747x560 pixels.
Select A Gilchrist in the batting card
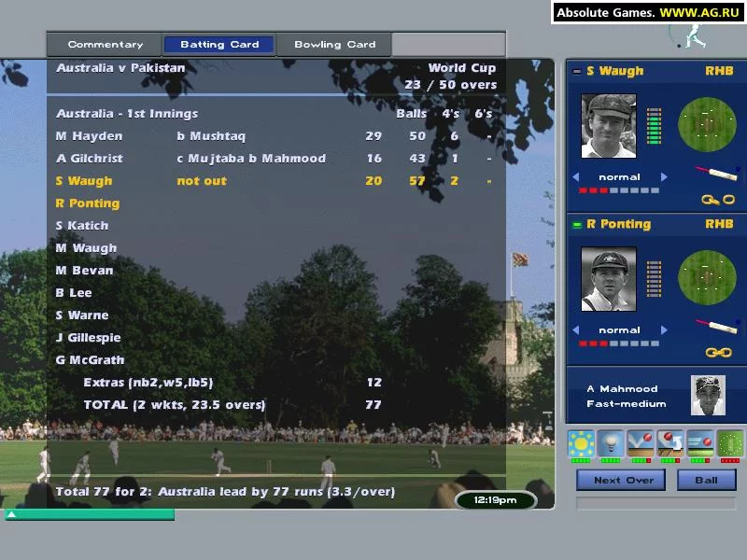coord(89,159)
